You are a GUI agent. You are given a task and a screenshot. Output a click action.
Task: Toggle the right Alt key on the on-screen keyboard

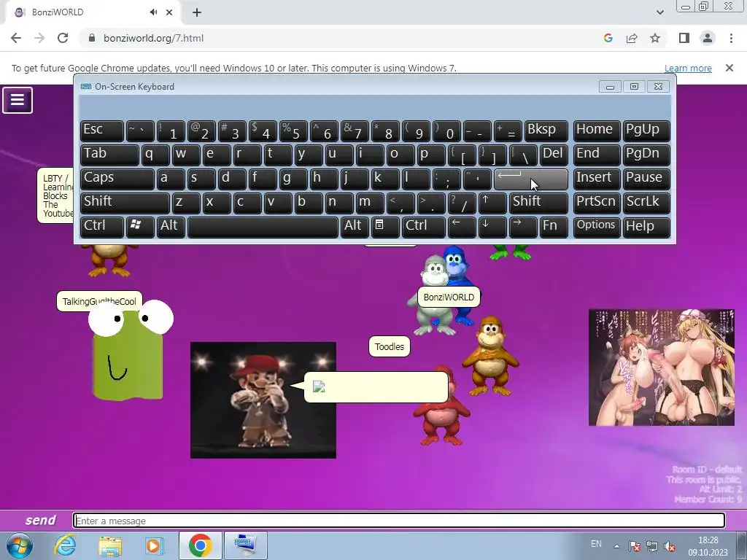355,227
